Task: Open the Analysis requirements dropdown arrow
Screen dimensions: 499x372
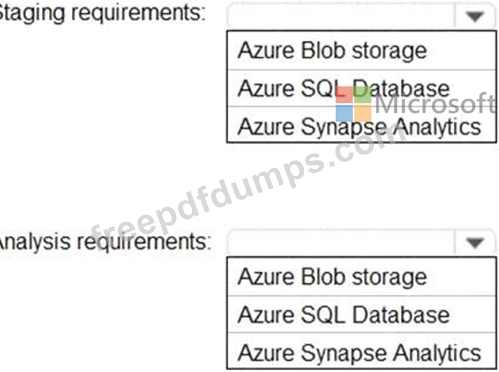Action: tap(475, 242)
